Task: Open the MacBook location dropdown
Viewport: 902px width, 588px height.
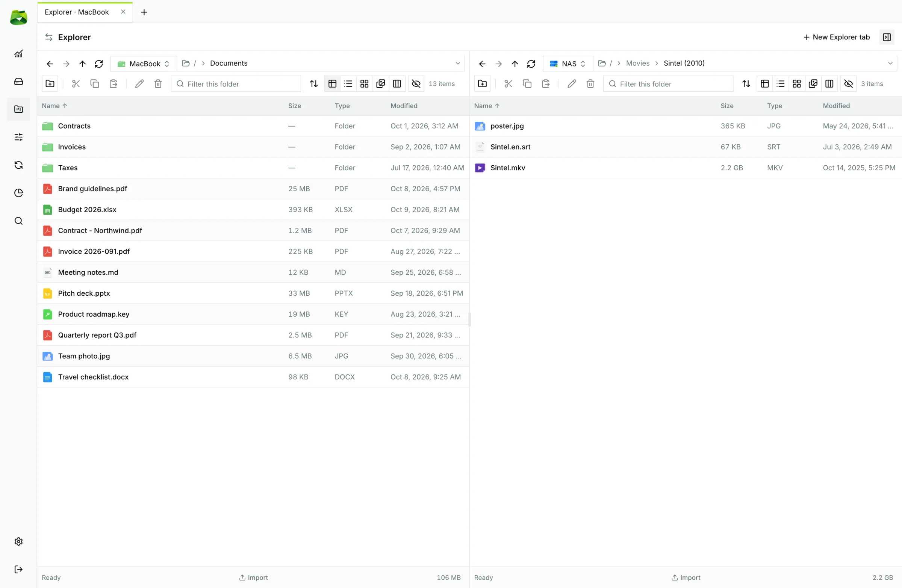Action: tap(144, 63)
